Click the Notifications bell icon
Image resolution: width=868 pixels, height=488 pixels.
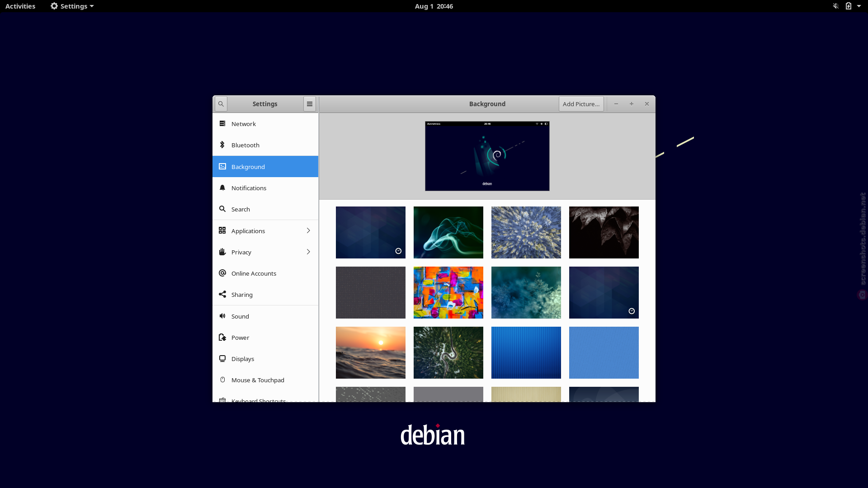222,188
